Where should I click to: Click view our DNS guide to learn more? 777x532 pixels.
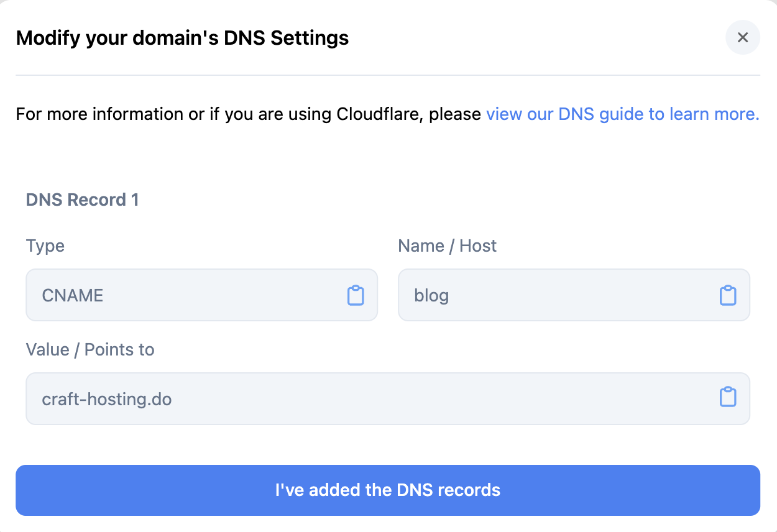[x=622, y=114]
